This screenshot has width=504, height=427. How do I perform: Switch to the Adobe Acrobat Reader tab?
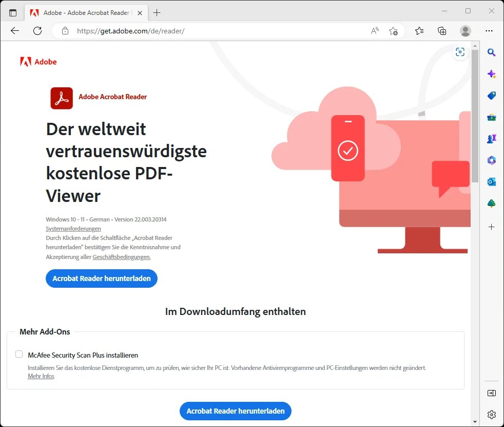(x=82, y=12)
